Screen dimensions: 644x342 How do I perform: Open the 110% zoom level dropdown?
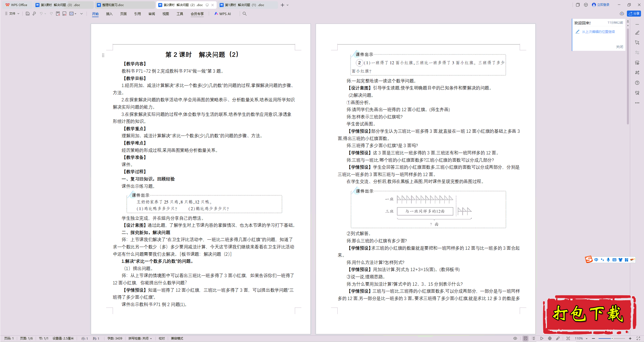581,338
